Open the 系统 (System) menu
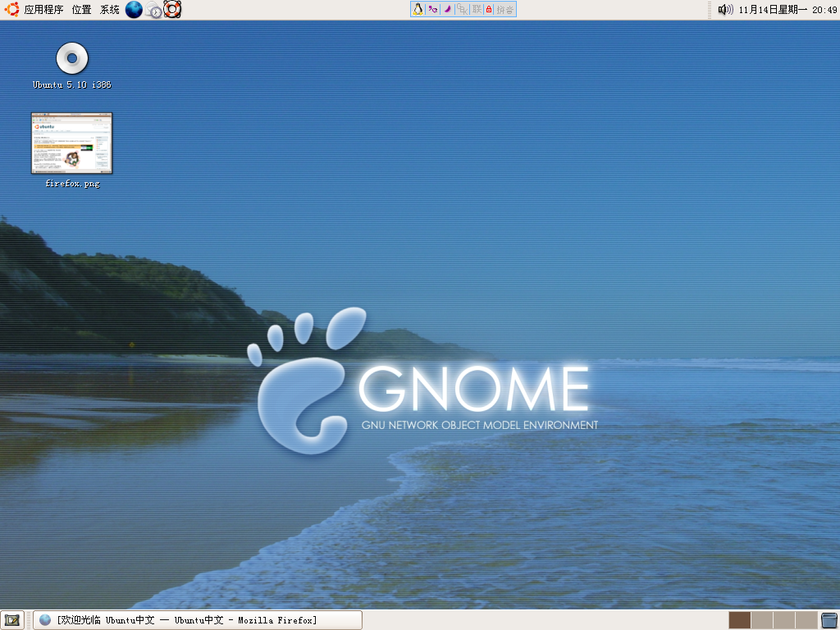The image size is (840, 630). 110,10
